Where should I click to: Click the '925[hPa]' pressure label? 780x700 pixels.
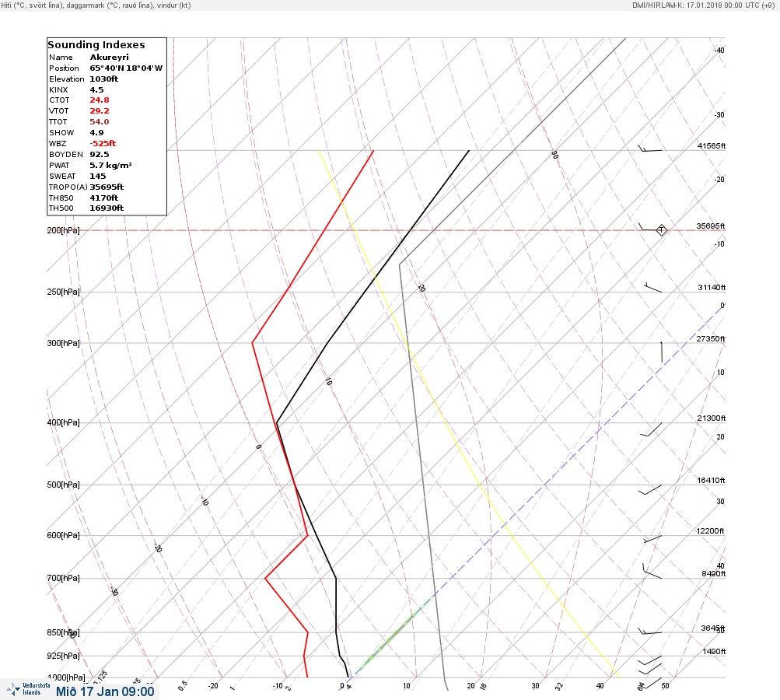click(63, 656)
